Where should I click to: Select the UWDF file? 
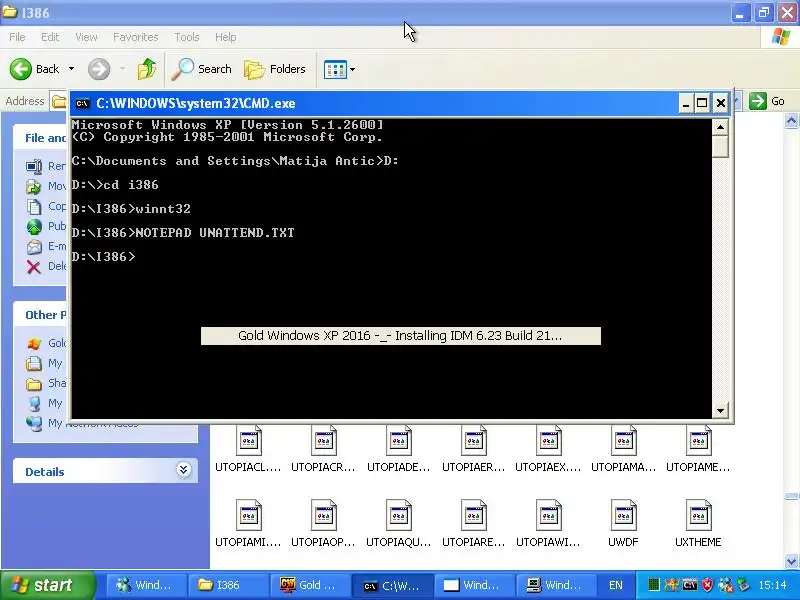coord(623,524)
